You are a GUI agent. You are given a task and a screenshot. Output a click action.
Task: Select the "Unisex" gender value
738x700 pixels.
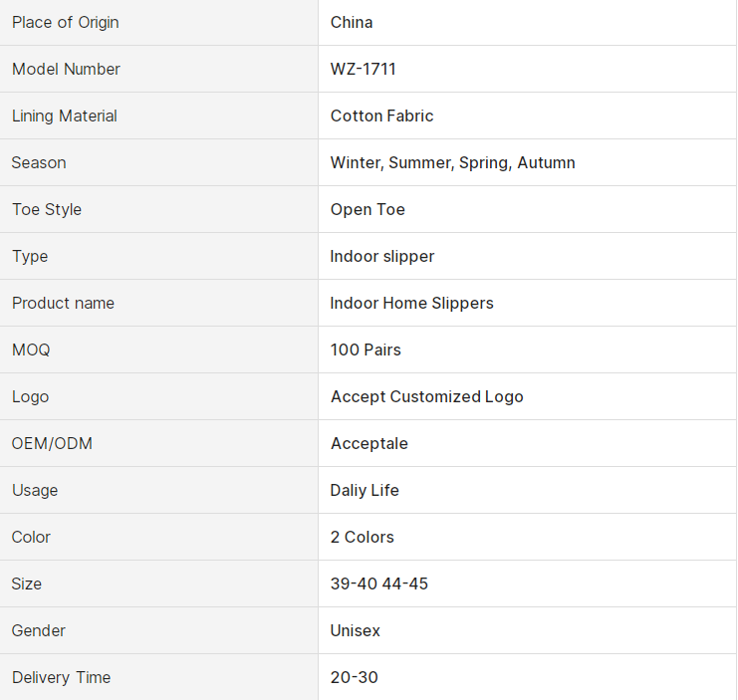[356, 630]
